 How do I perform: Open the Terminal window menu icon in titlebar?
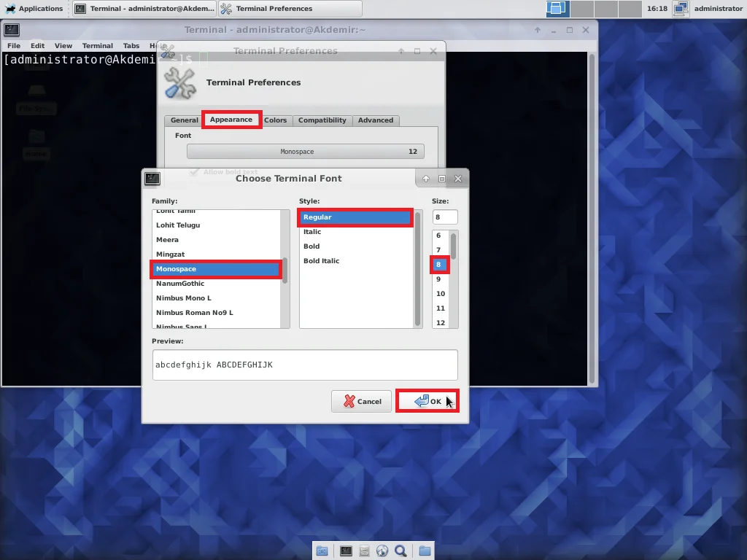pos(12,30)
